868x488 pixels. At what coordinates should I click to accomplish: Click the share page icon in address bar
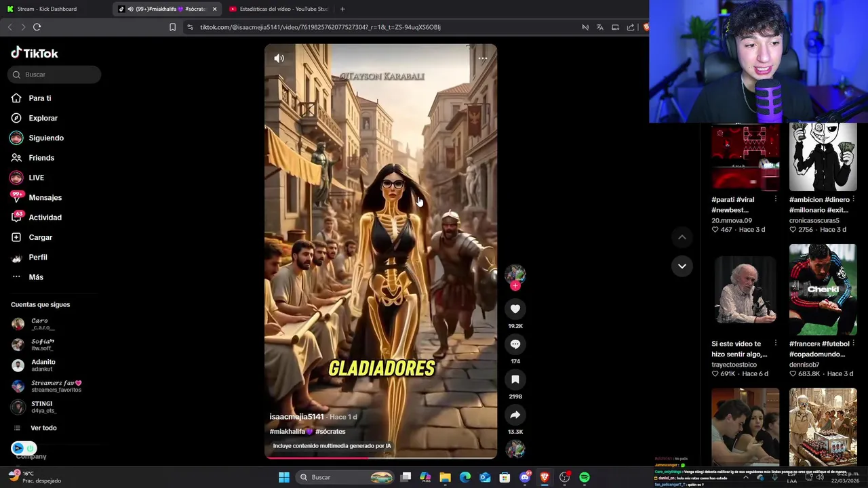(631, 27)
